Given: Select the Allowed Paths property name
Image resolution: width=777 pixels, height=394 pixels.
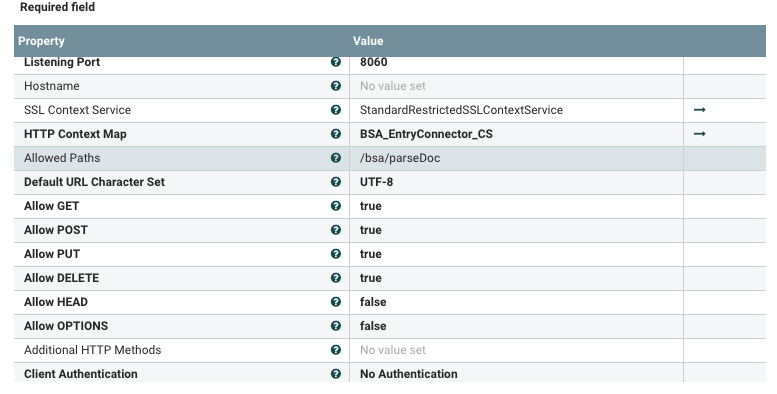Looking at the screenshot, I should pyautogui.click(x=62, y=158).
